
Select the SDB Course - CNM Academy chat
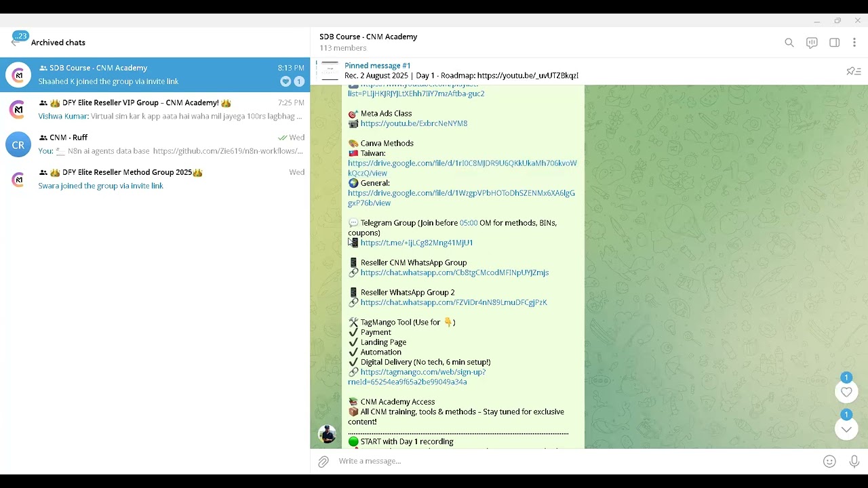pyautogui.click(x=155, y=75)
